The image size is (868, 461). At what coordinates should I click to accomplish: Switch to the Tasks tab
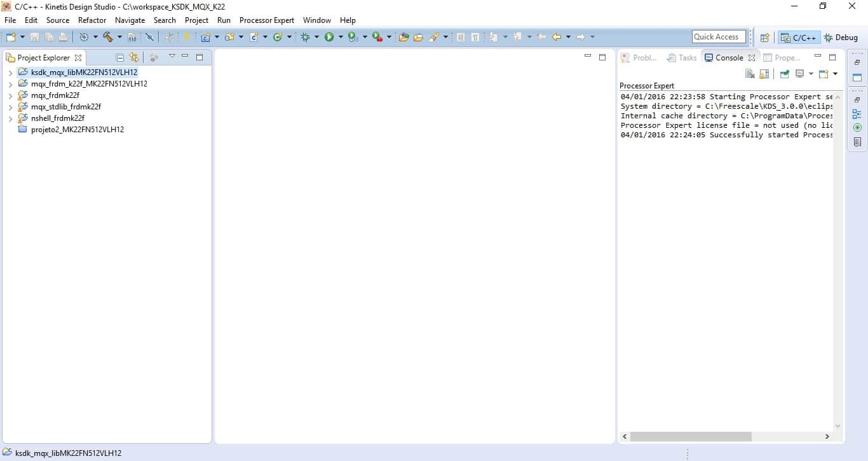(682, 57)
